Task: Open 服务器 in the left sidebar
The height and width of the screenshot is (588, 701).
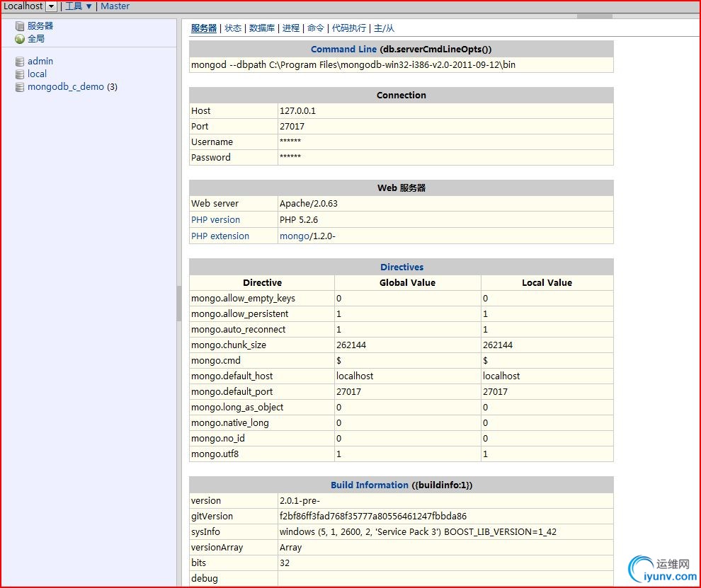Action: pos(40,26)
